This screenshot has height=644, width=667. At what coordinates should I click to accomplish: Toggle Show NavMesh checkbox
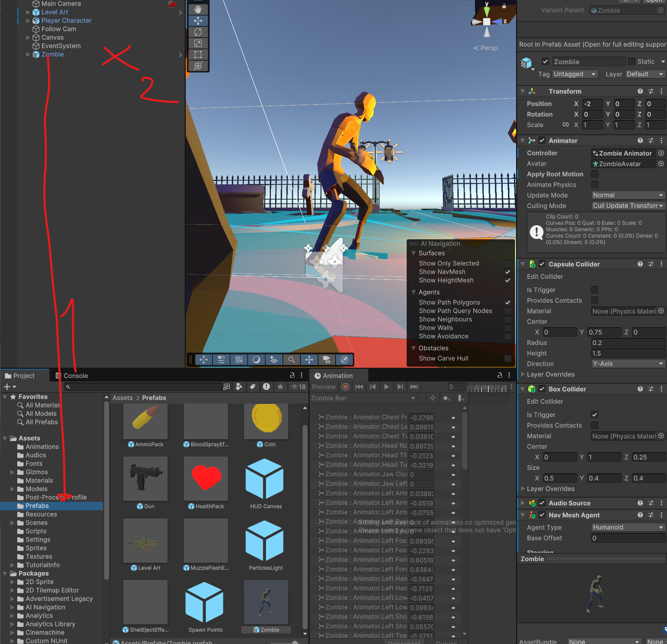tap(508, 272)
